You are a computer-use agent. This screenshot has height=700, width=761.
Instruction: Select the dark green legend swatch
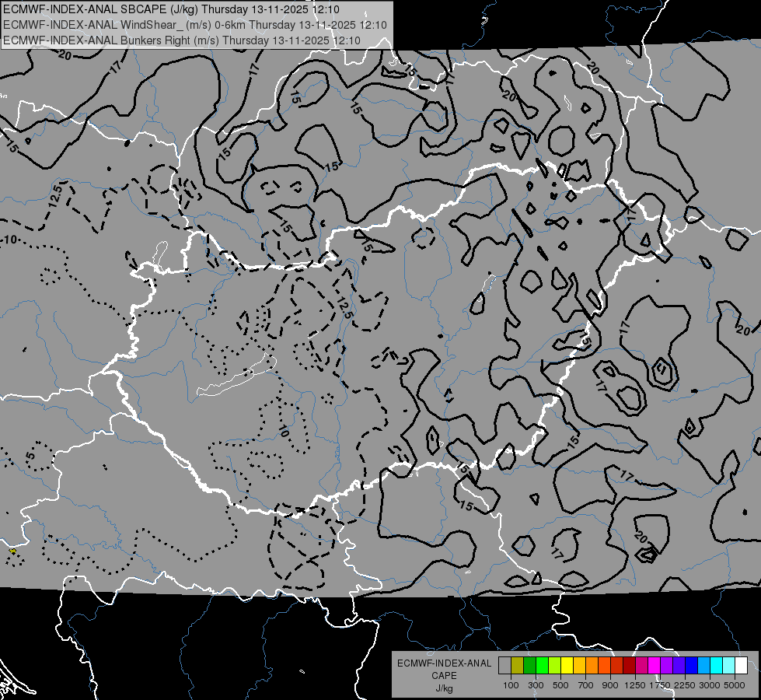(529, 665)
